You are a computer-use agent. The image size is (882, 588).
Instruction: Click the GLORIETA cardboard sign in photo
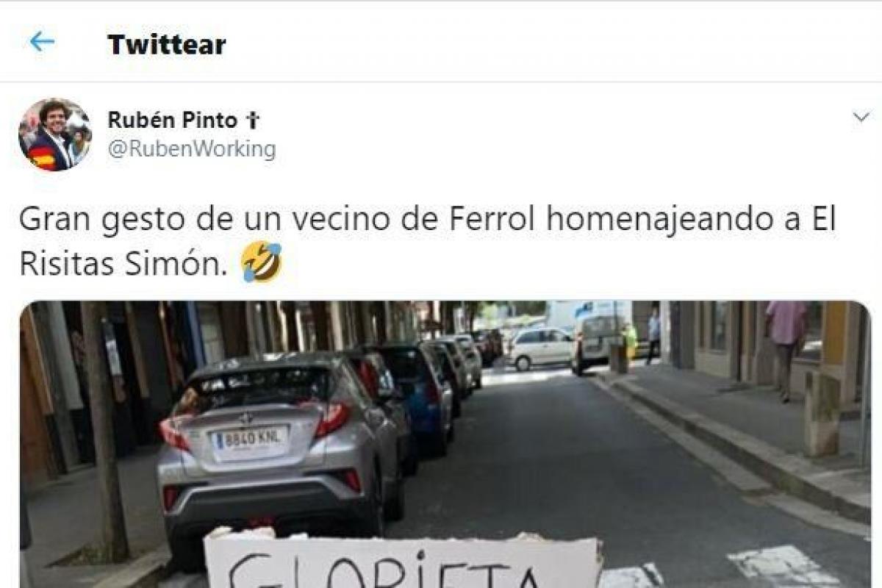(x=402, y=559)
